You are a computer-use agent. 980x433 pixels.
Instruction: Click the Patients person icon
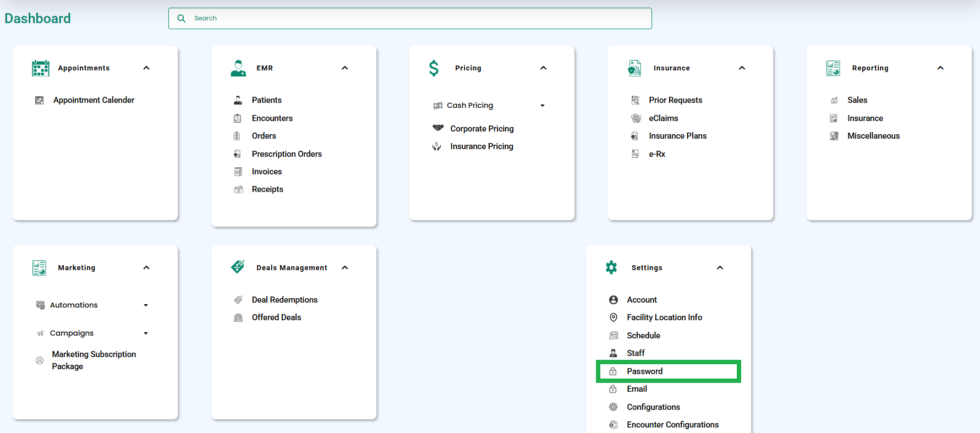pos(238,100)
